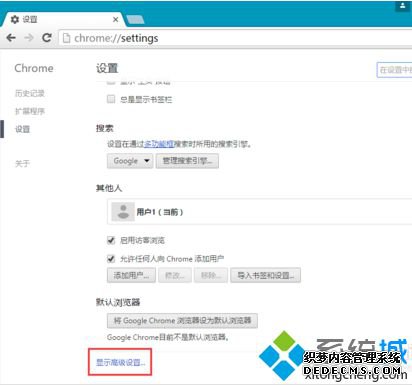412x385 pixels.
Task: Select 设置 in sidebar
Action: pos(22,129)
